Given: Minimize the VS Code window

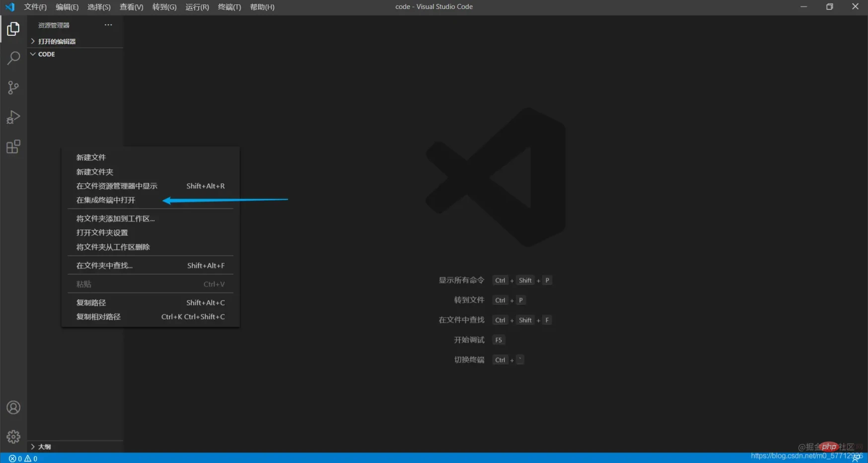Looking at the screenshot, I should (x=803, y=7).
